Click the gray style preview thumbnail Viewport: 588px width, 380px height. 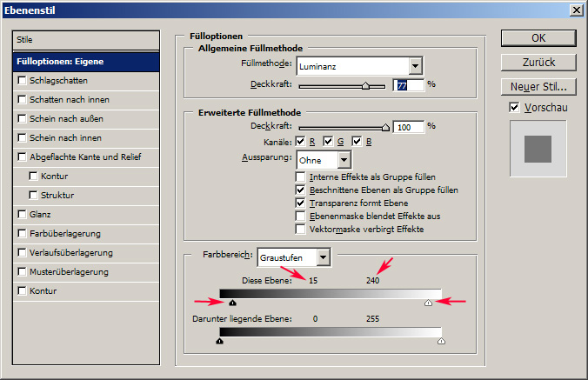point(538,149)
